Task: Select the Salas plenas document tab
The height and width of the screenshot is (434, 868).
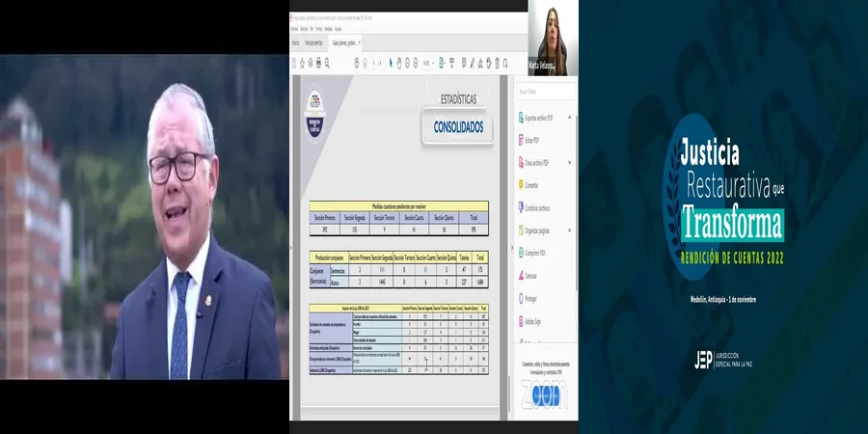Action: [x=344, y=42]
